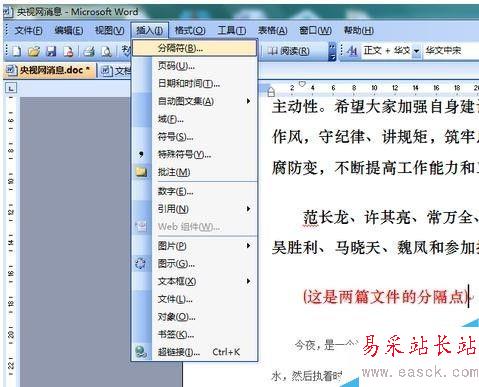Expand the 引用(N) submenu
Image resolution: width=479 pixels, height=387 pixels.
click(195, 209)
